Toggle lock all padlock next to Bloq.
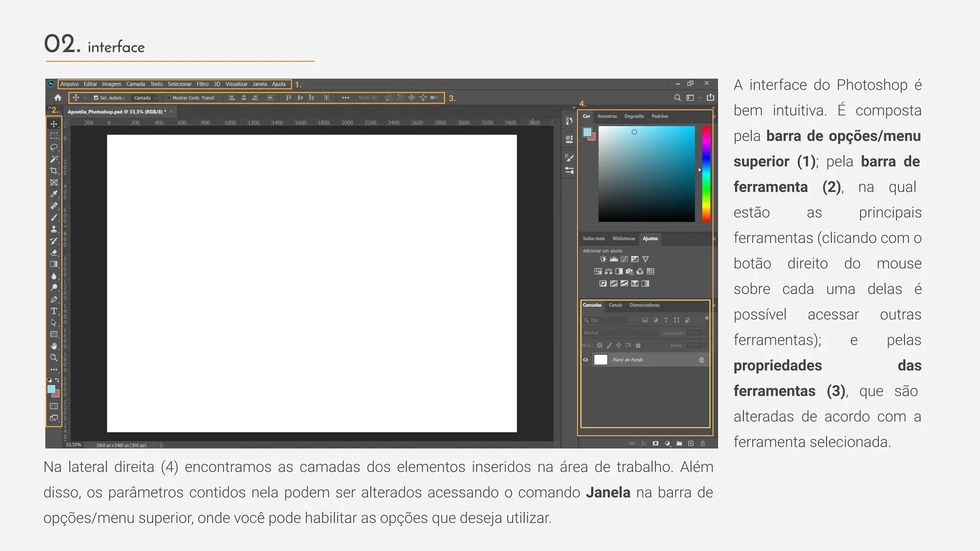This screenshot has height=551, width=980. click(x=638, y=345)
